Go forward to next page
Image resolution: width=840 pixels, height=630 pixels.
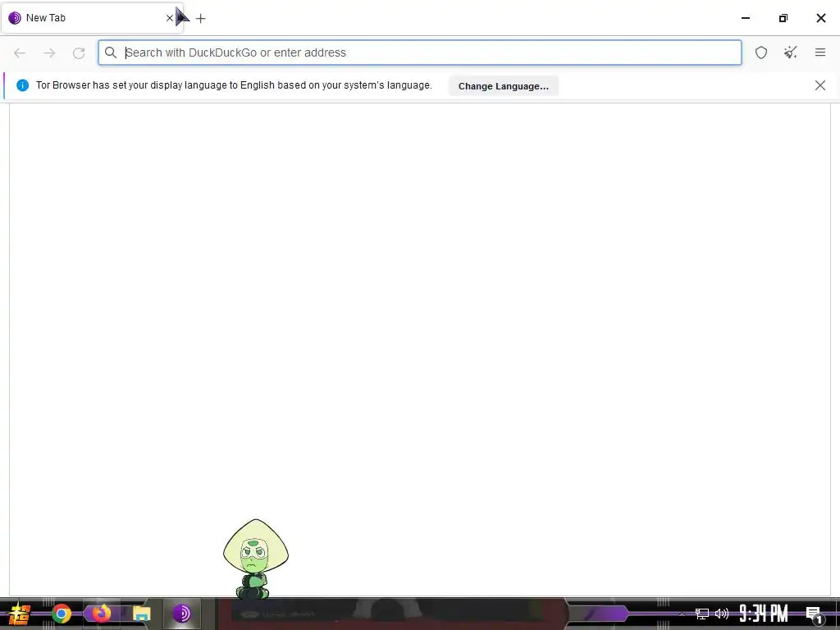click(49, 52)
